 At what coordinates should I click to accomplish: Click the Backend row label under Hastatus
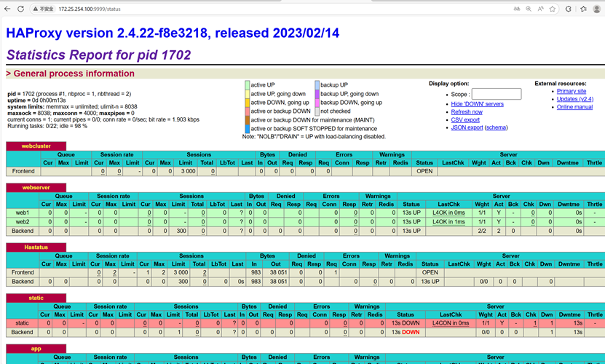(x=23, y=282)
